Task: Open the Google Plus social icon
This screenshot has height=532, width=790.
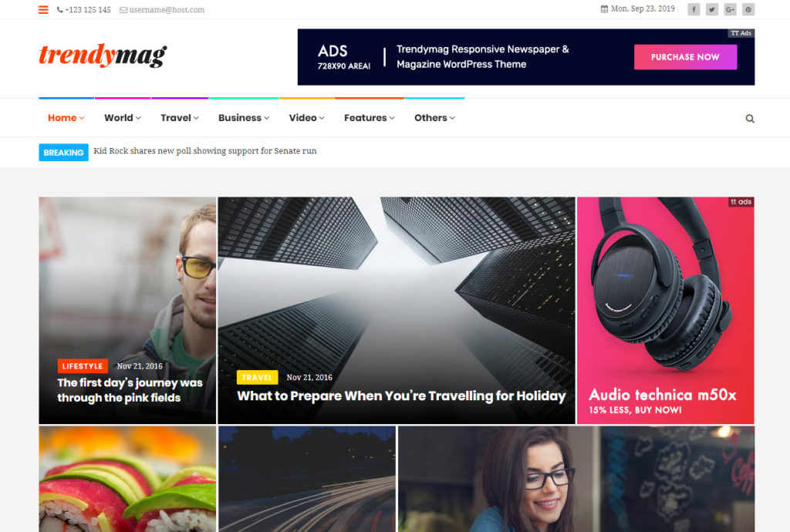Action: pyautogui.click(x=730, y=9)
